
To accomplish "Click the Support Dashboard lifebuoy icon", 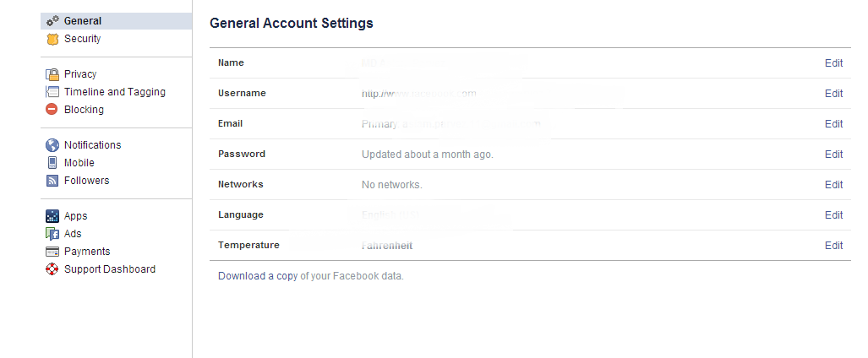I will [x=52, y=269].
